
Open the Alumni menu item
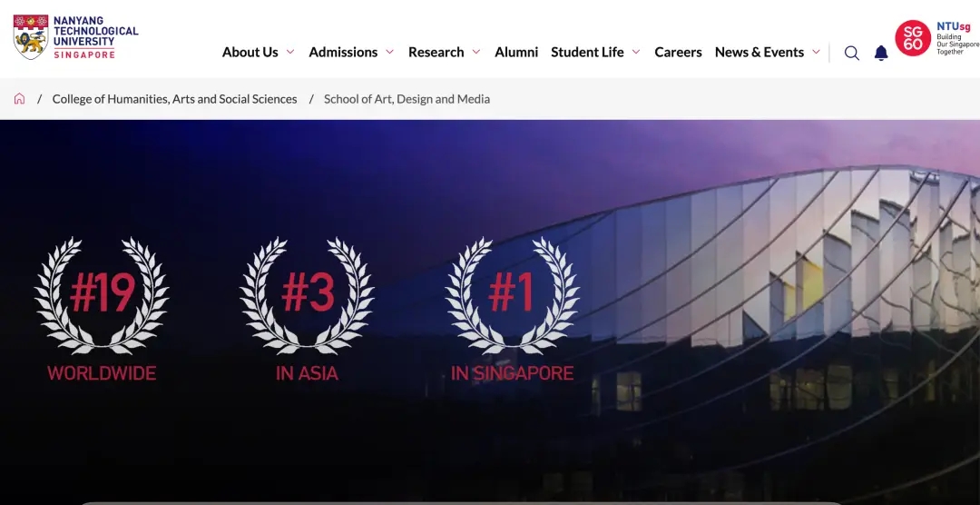(x=516, y=53)
